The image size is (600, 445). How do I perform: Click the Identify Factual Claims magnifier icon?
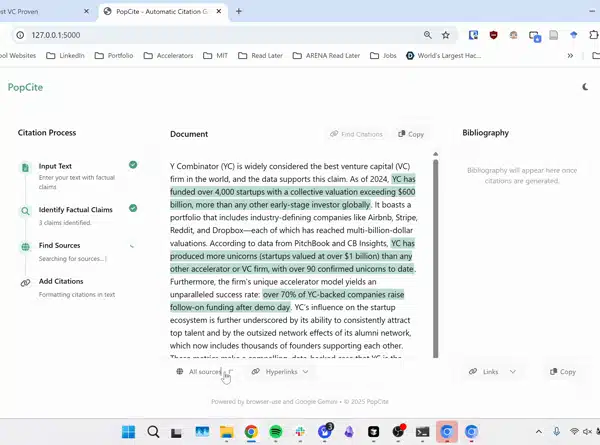coord(25,211)
